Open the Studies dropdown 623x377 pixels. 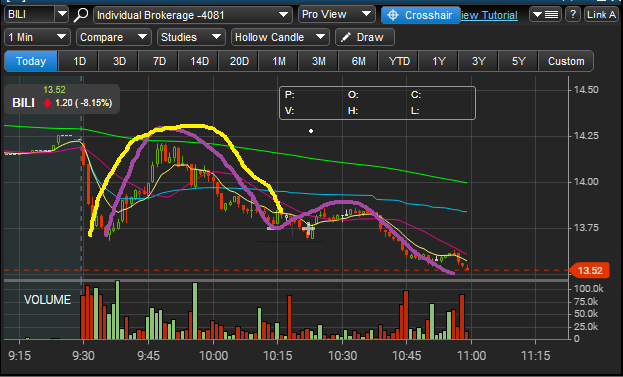(x=191, y=37)
